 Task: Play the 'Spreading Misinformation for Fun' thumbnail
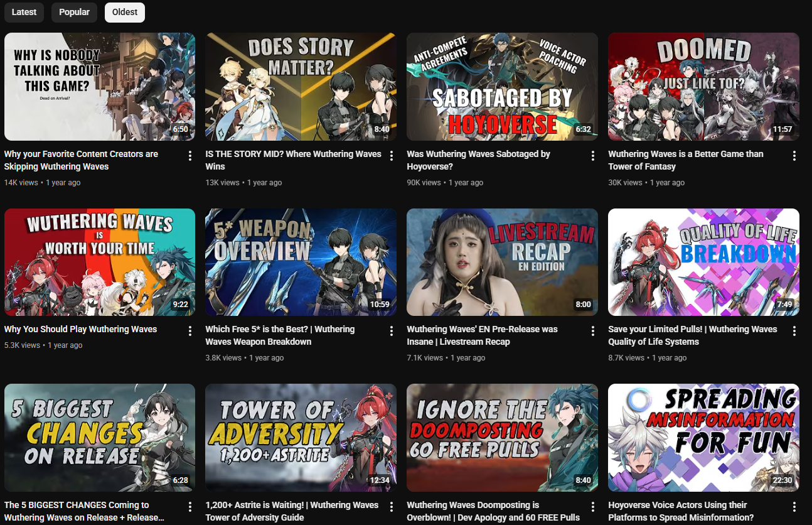pos(703,438)
